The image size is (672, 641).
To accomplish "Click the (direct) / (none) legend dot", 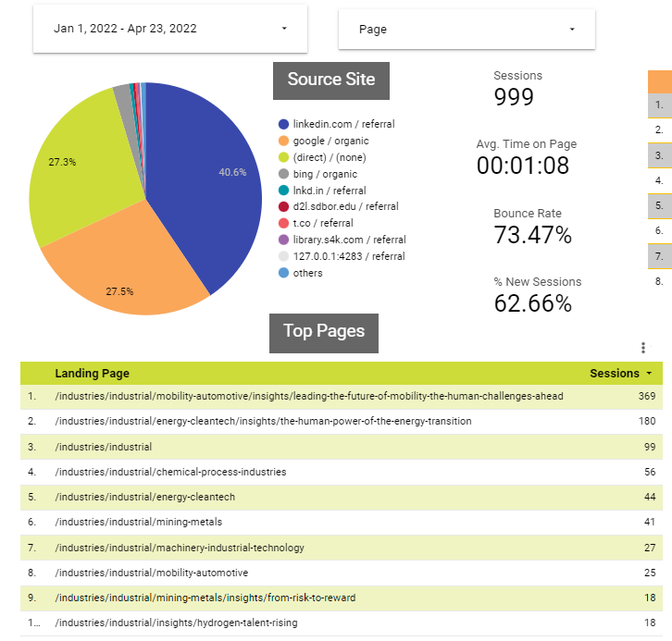I will click(x=283, y=157).
